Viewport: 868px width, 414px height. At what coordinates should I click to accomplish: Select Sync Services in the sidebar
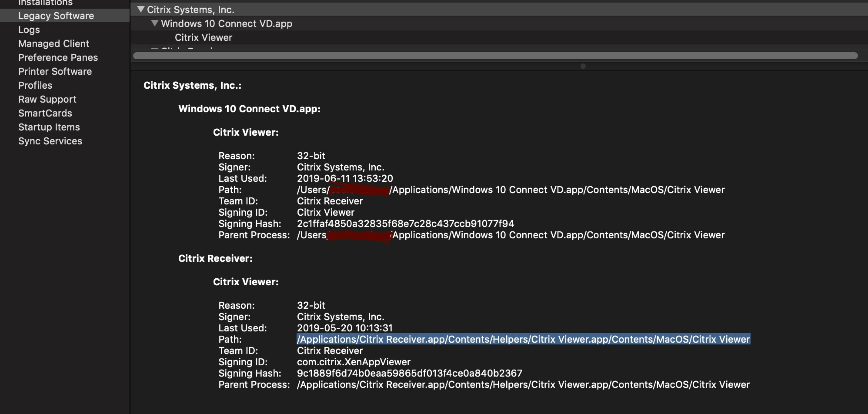(50, 141)
